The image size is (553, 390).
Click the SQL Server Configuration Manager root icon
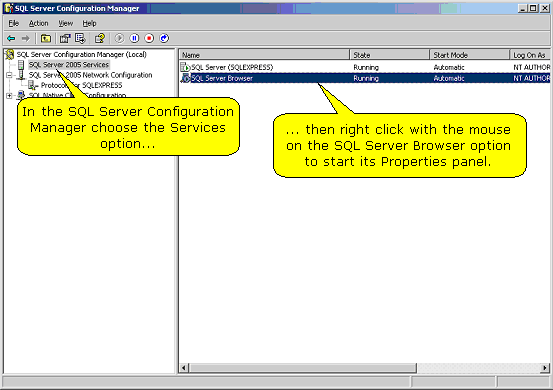point(10,54)
